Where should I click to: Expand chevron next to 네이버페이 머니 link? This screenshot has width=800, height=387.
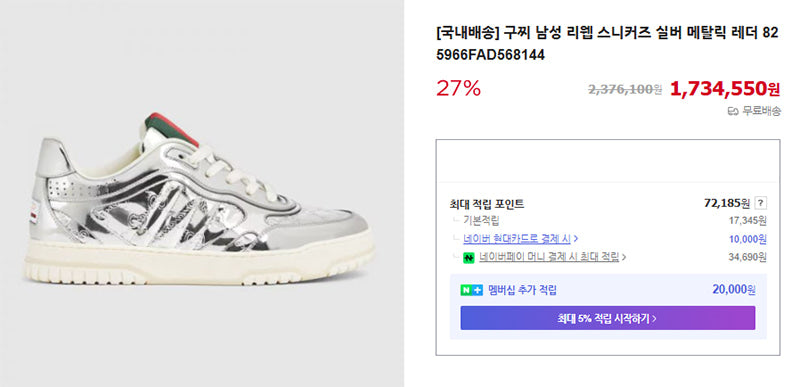[623, 258]
